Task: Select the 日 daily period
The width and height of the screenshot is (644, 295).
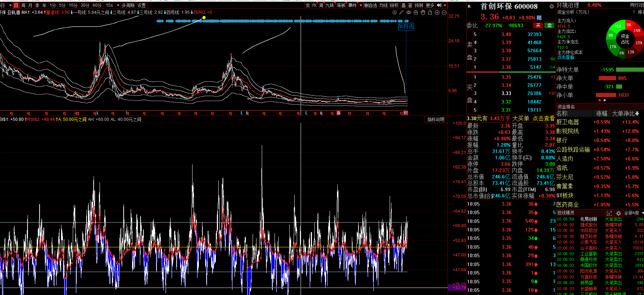Action: (16, 5)
